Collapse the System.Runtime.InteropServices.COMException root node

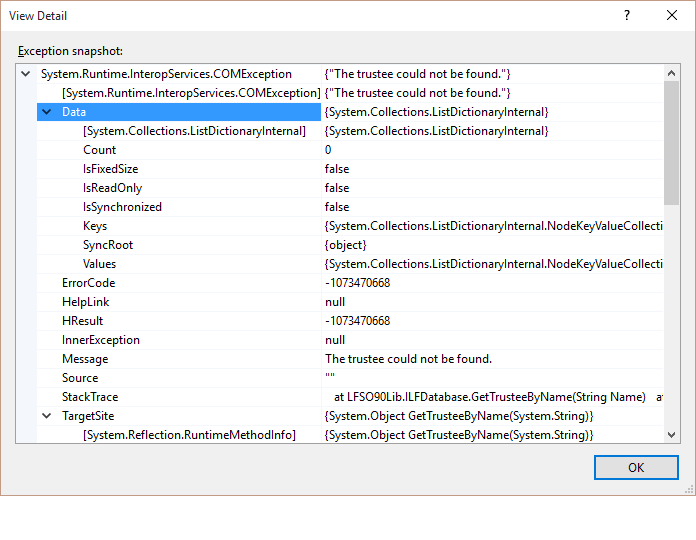[26, 74]
